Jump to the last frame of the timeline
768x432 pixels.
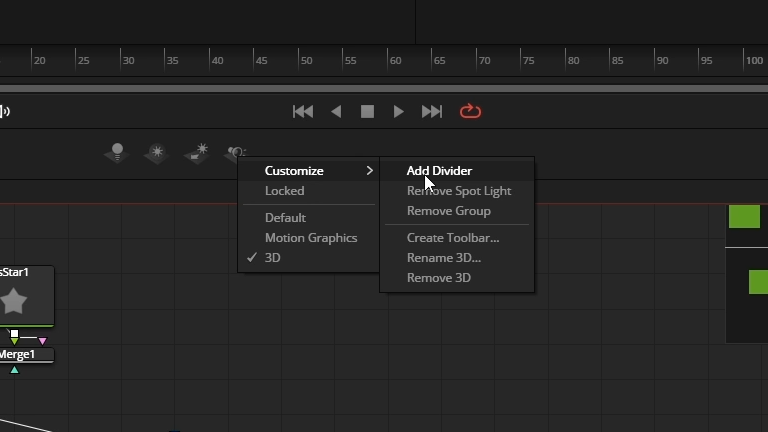(x=432, y=112)
